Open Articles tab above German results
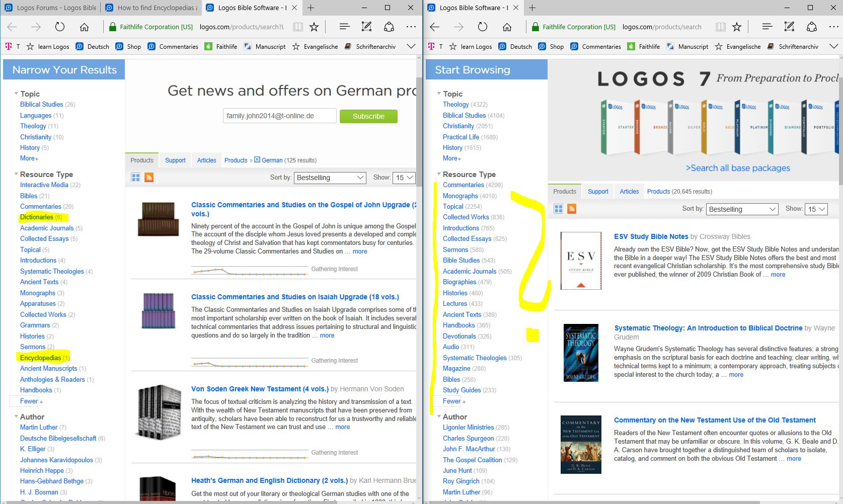This screenshot has width=843, height=504. (x=206, y=160)
